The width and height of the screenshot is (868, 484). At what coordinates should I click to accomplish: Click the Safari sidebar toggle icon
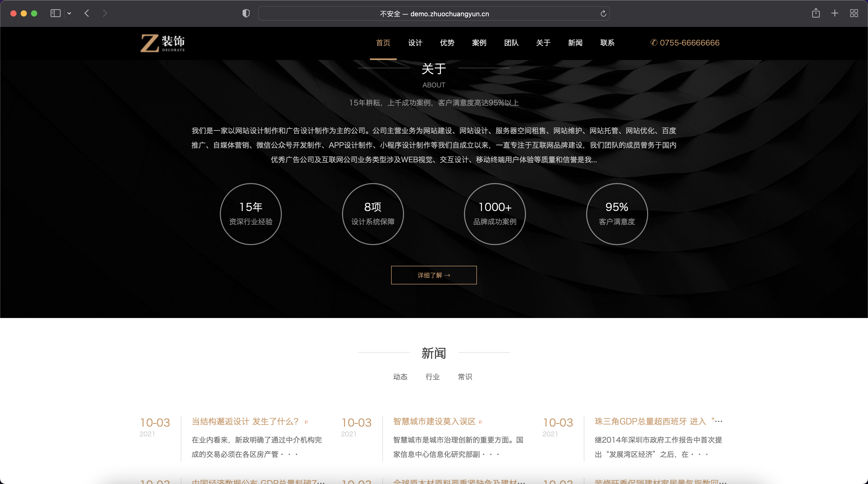tap(55, 13)
